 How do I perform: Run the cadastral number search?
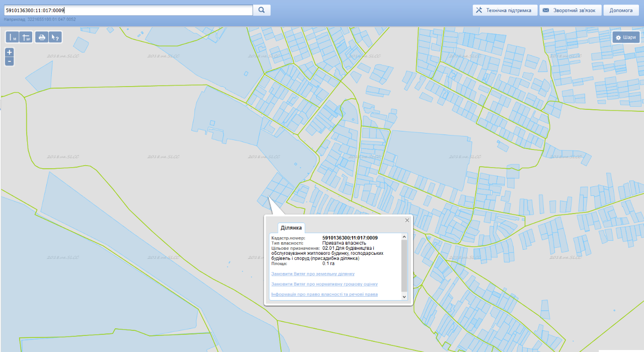262,10
